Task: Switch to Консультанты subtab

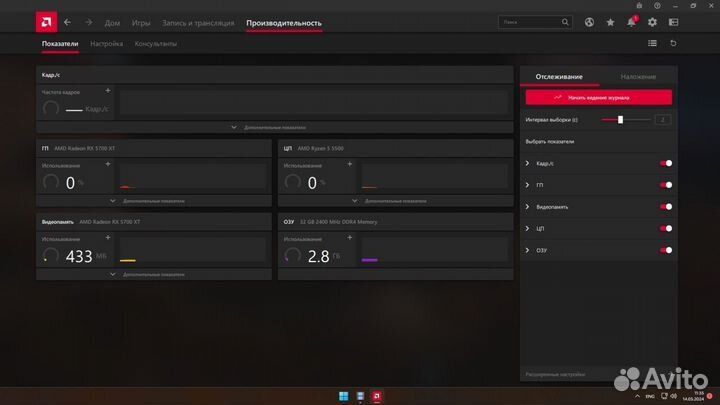Action: (x=156, y=44)
